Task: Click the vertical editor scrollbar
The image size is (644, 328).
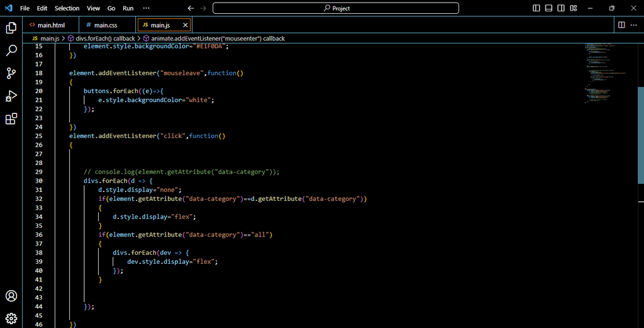Action: coord(641,135)
